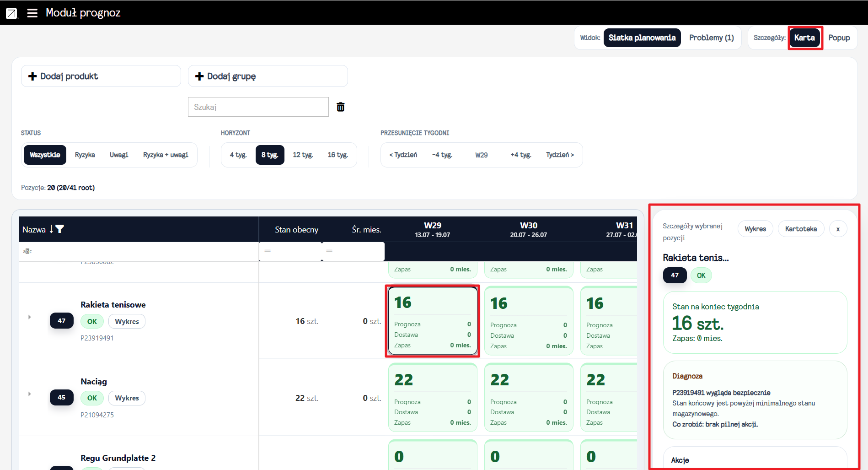Viewport: 868px width, 470px height.
Task: Click the plus icon on Dodaj produkt
Action: tap(32, 76)
